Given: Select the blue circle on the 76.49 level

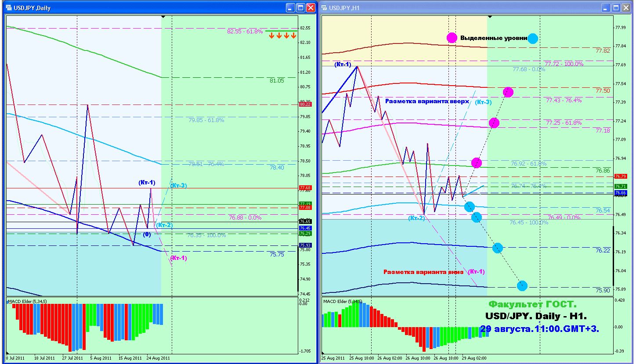Looking at the screenshot, I should 477,217.
